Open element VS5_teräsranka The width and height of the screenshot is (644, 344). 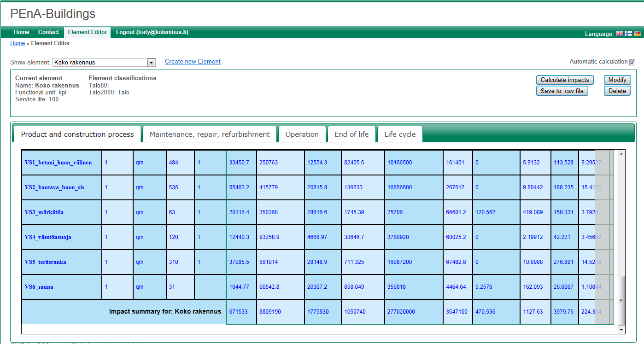46,262
